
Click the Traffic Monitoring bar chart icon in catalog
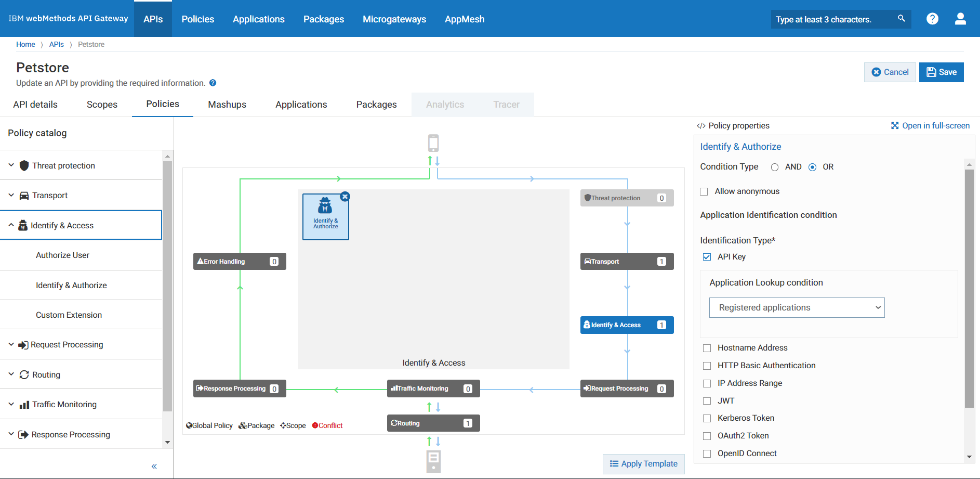click(24, 405)
